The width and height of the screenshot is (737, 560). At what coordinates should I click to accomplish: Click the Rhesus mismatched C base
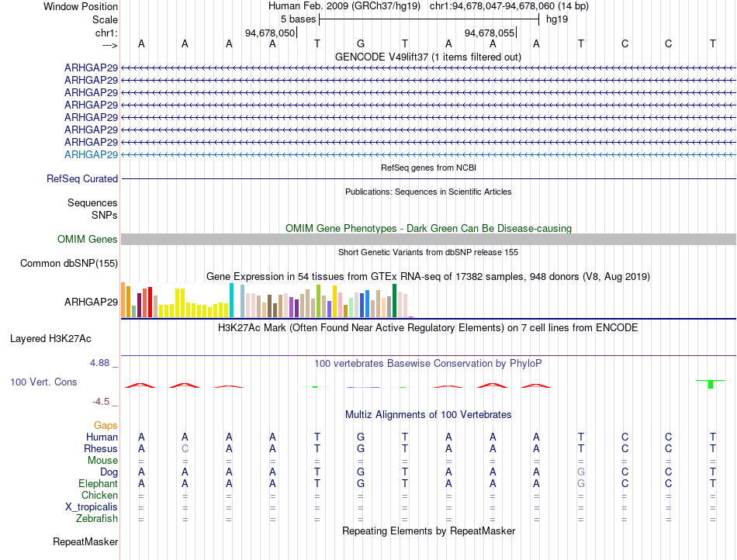[x=185, y=448]
